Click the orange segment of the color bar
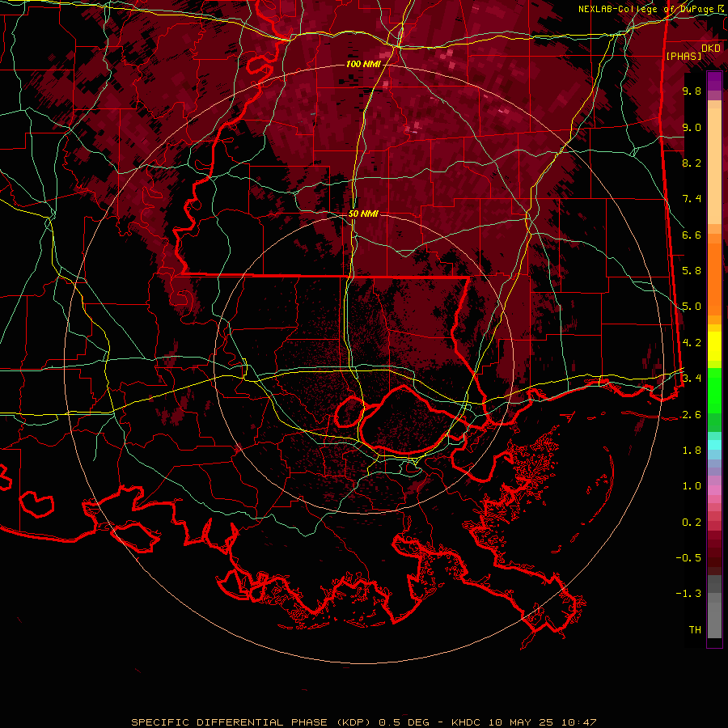Image resolution: width=728 pixels, height=728 pixels. [714, 278]
